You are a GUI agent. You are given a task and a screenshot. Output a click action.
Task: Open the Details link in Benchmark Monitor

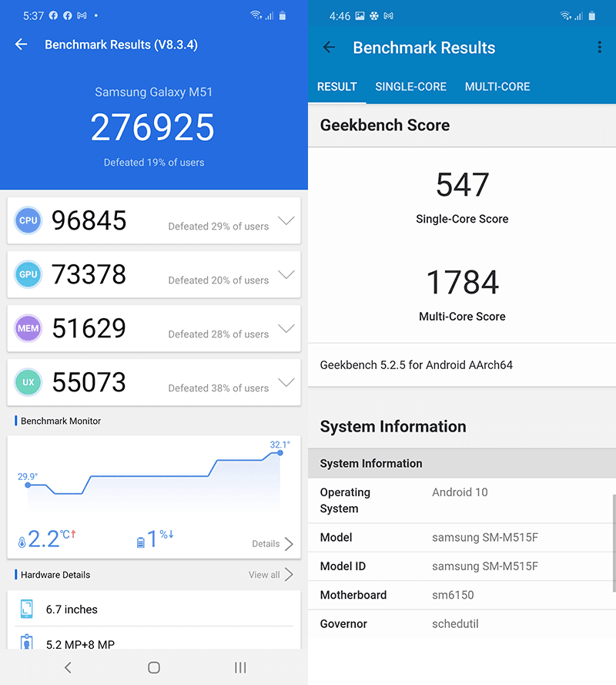click(266, 544)
